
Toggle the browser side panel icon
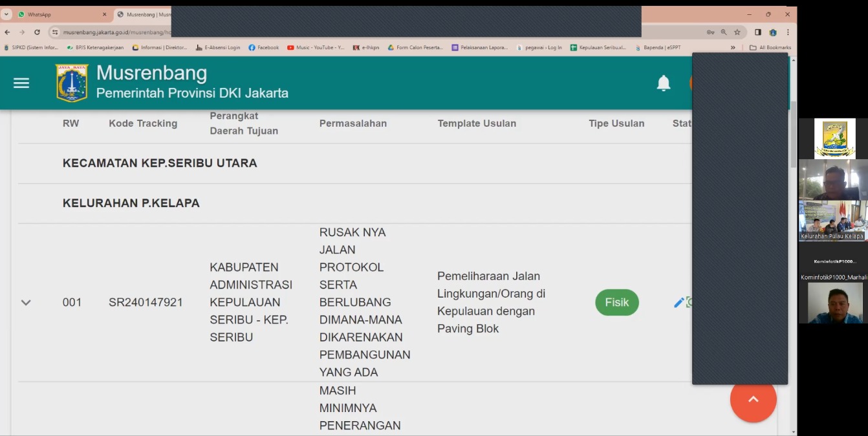757,32
